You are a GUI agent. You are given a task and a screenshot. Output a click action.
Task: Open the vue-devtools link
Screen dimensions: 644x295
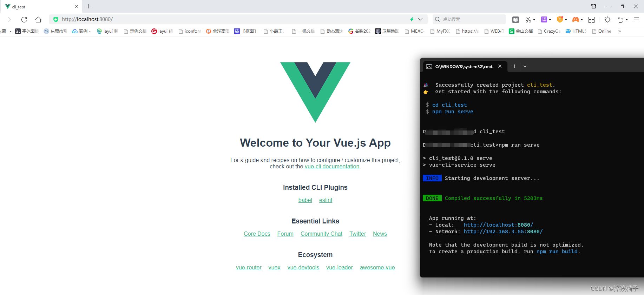(x=303, y=267)
